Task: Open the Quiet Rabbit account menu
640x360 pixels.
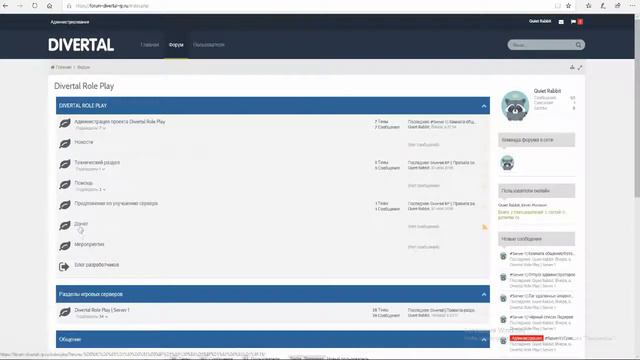Action: pyautogui.click(x=540, y=21)
